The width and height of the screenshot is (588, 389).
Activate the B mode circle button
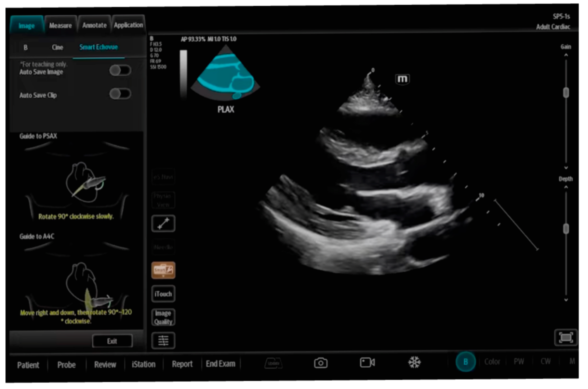point(465,362)
